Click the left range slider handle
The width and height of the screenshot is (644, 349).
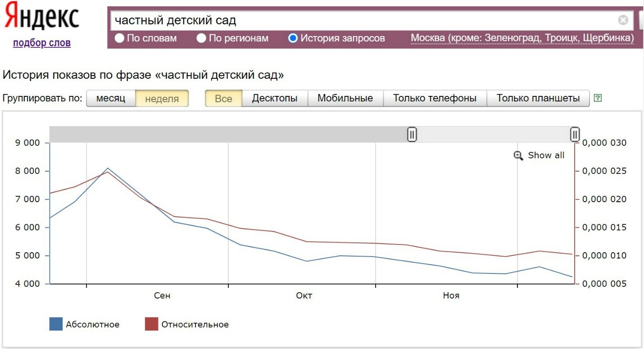pos(412,134)
